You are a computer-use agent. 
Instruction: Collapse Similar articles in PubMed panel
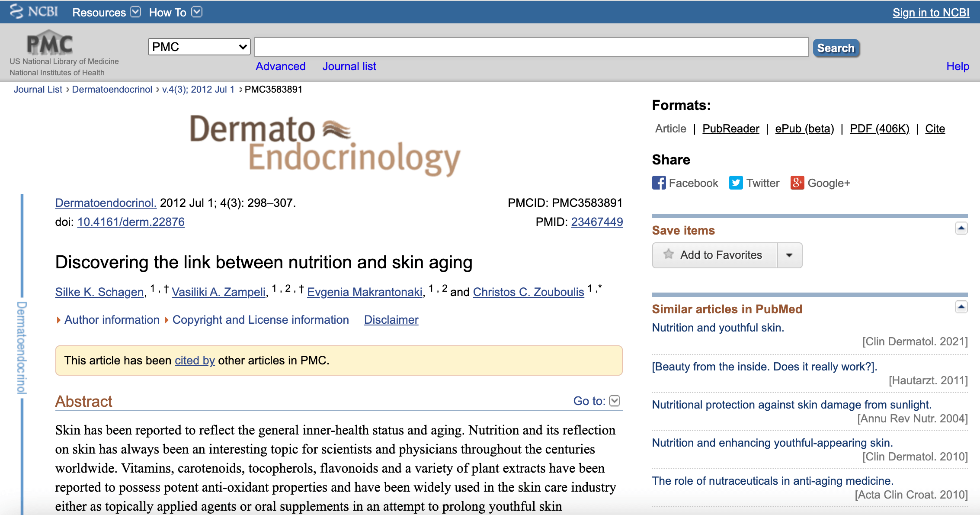tap(961, 307)
